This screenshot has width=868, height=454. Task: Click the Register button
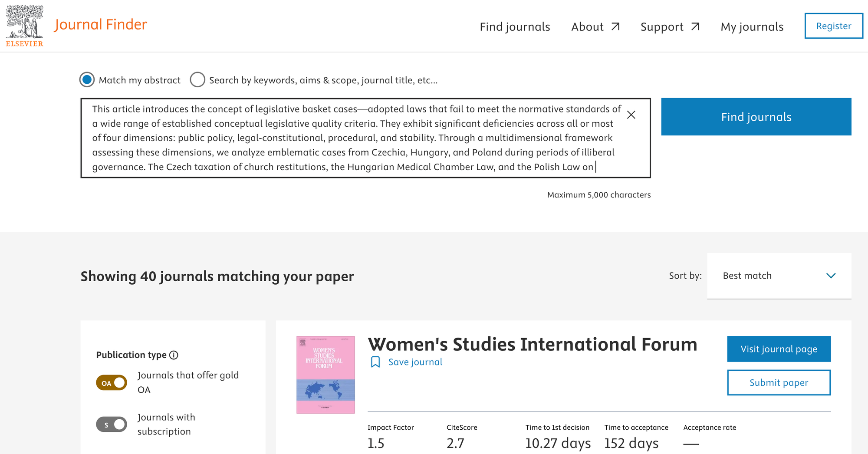pos(834,26)
